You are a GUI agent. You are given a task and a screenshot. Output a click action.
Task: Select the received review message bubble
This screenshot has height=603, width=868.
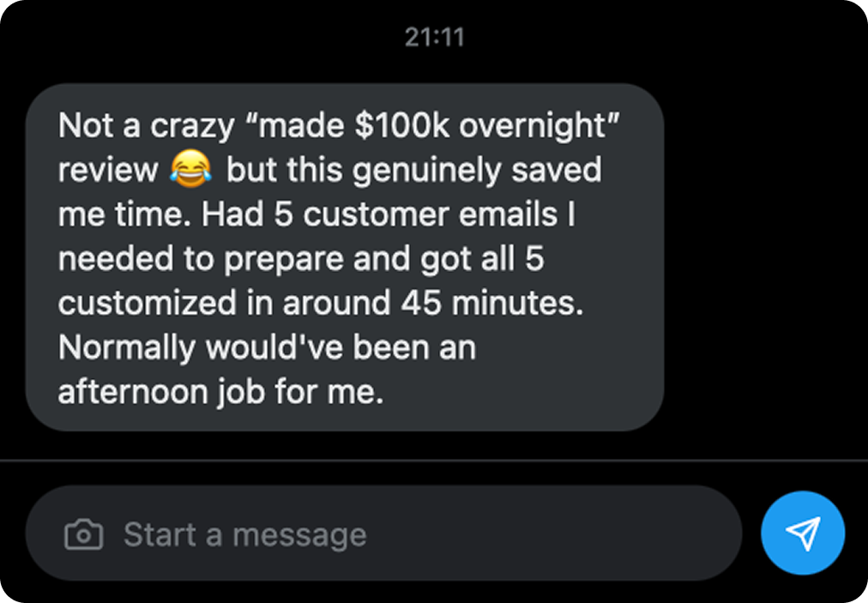[x=345, y=257]
